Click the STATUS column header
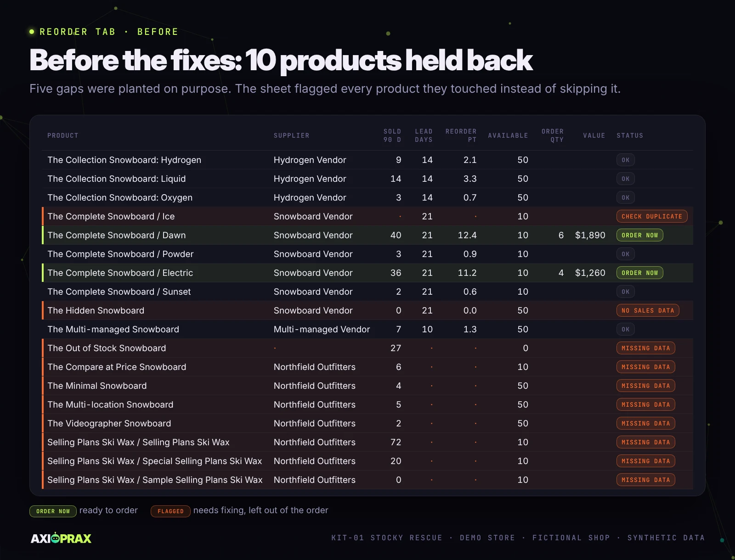735x560 pixels. (630, 135)
